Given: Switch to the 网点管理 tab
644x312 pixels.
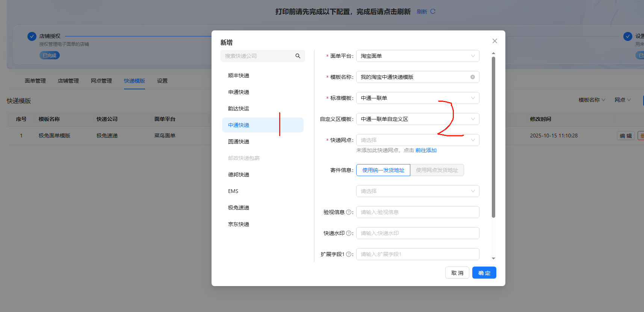Looking at the screenshot, I should pos(101,81).
